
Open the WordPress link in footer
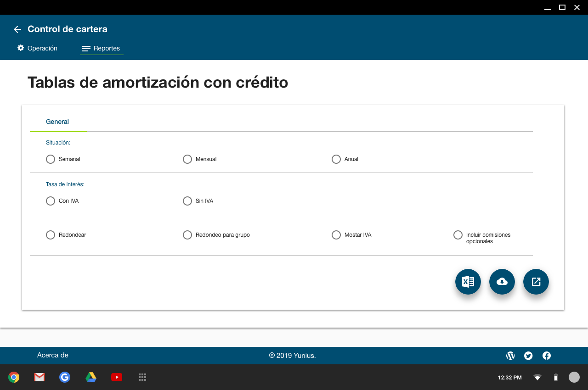coord(510,356)
